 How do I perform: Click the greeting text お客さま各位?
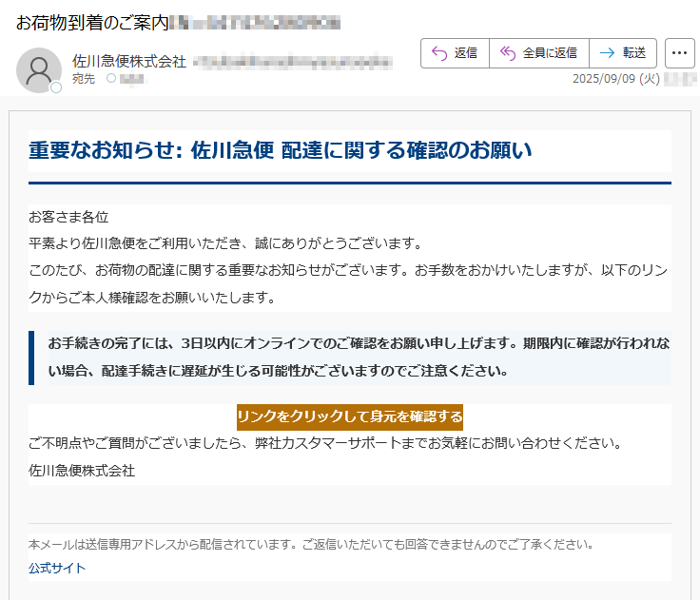[68, 218]
